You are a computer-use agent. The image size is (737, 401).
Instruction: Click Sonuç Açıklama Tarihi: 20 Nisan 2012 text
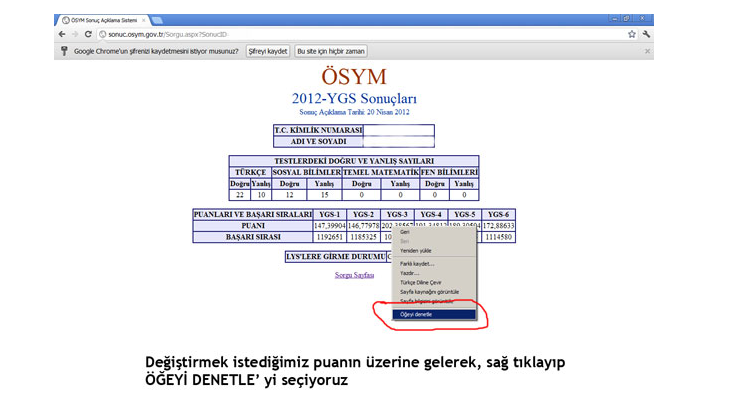coord(354,112)
